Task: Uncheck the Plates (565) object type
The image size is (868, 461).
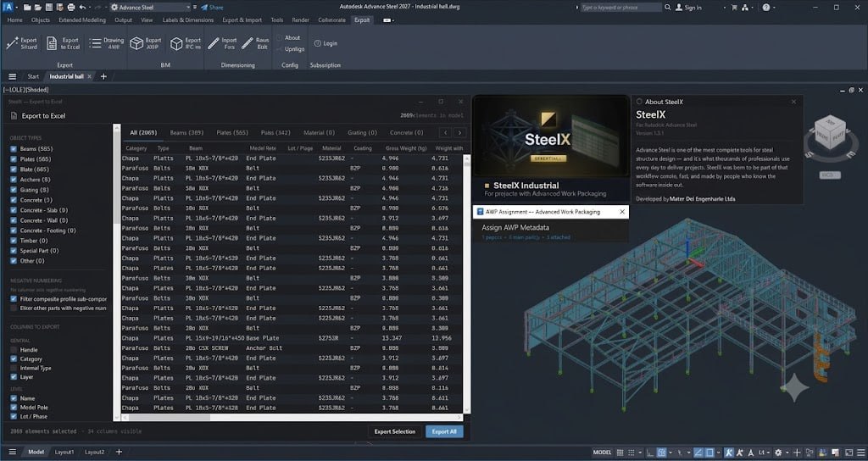Action: (x=14, y=158)
